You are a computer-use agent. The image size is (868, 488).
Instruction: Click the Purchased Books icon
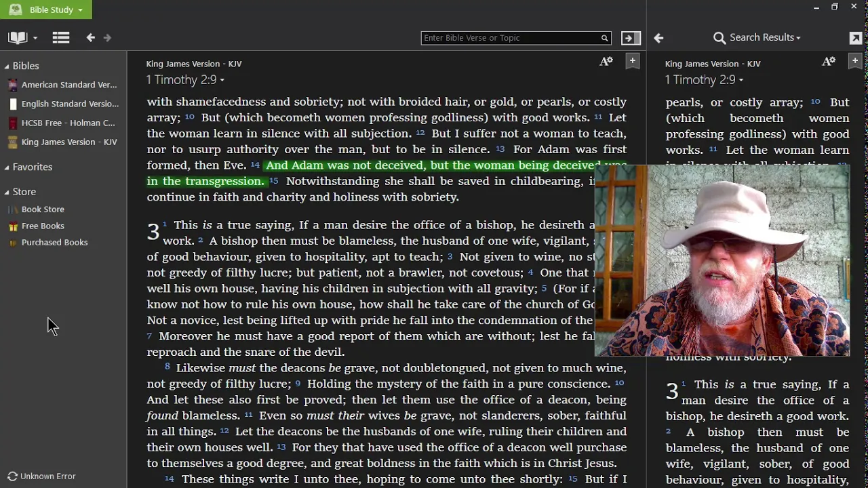pos(13,242)
